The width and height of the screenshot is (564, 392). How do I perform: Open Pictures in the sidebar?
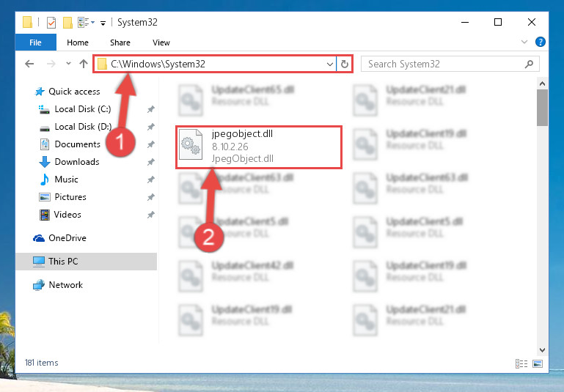[x=62, y=197]
